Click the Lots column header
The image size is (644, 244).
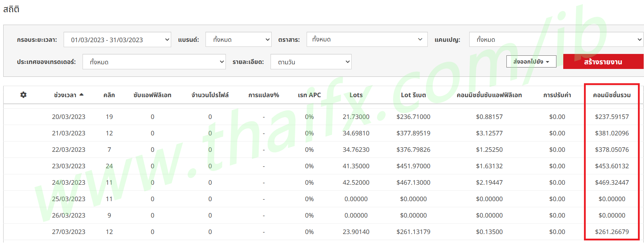click(356, 95)
